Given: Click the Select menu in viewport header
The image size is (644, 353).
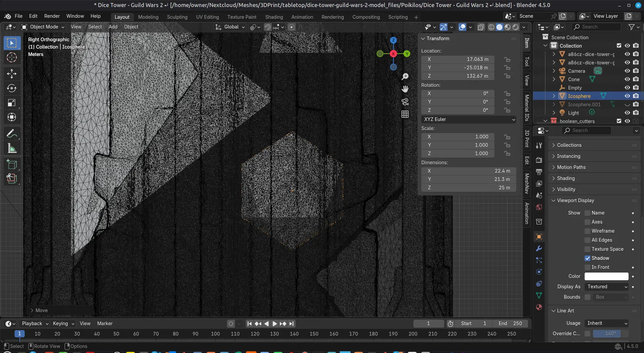Looking at the screenshot, I should [95, 27].
